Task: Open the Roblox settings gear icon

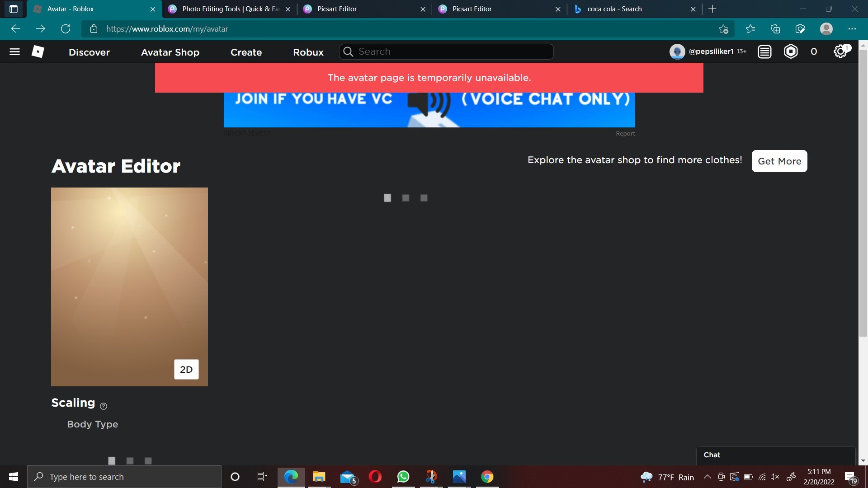Action: pos(840,52)
